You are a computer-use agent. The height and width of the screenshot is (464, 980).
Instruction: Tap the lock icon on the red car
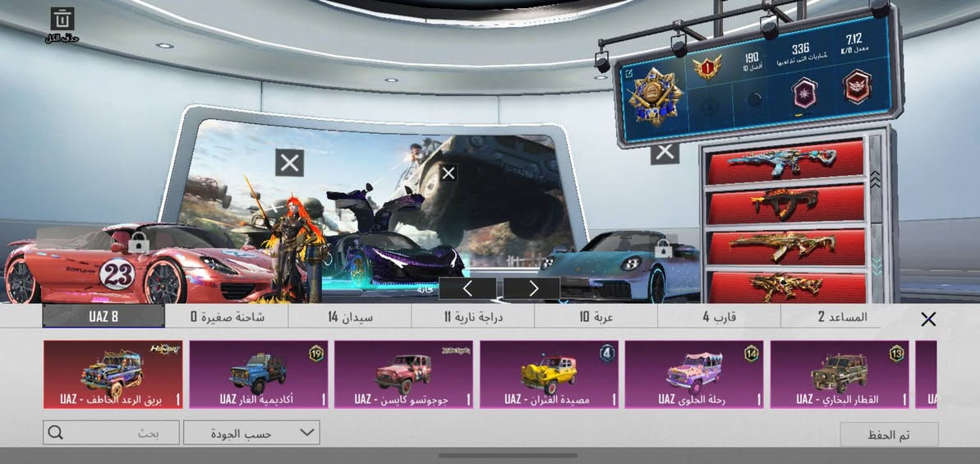click(x=138, y=242)
